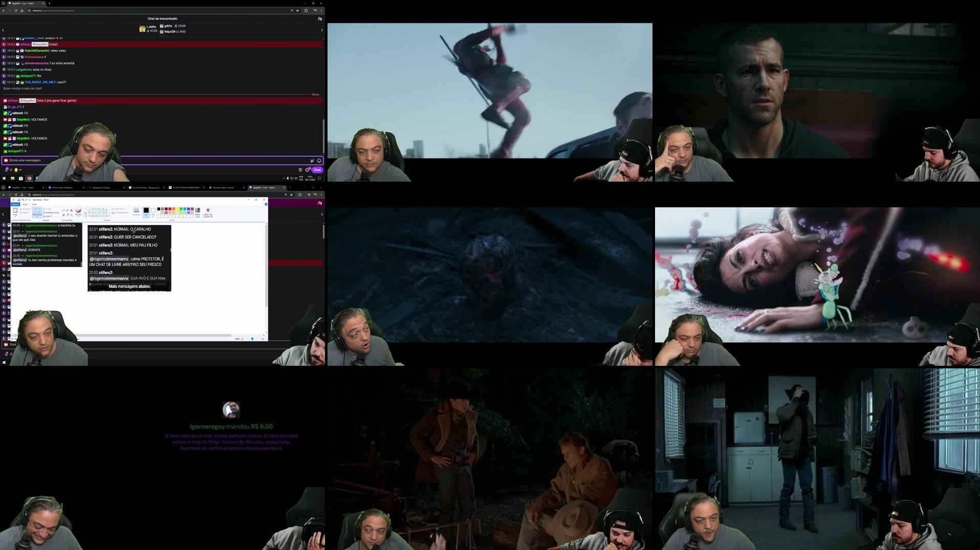Mute the speaker icon in the system tray
This screenshot has width=980, height=550.
click(295, 179)
